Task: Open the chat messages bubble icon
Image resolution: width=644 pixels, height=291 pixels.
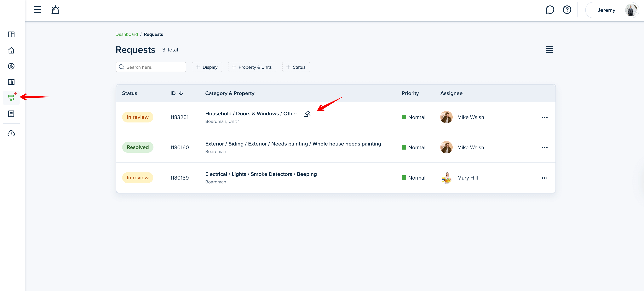Action: click(x=550, y=10)
